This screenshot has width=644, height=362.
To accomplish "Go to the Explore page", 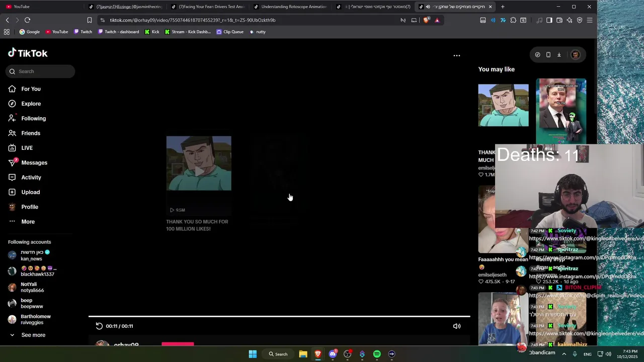I will [x=24, y=104].
